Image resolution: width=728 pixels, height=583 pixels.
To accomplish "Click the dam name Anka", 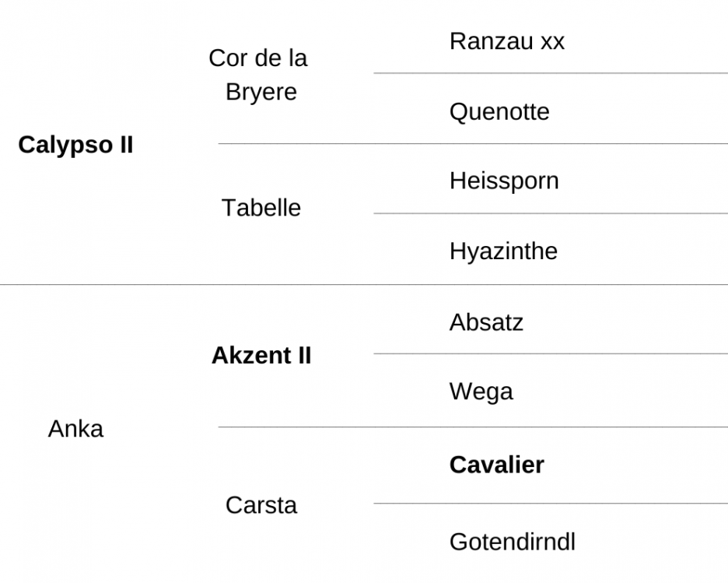I will pyautogui.click(x=75, y=429).
